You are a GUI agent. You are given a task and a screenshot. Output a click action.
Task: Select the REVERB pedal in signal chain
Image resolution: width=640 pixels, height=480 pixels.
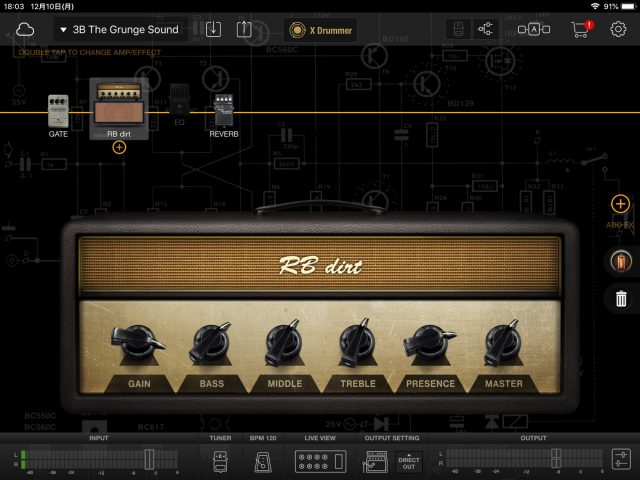223,112
